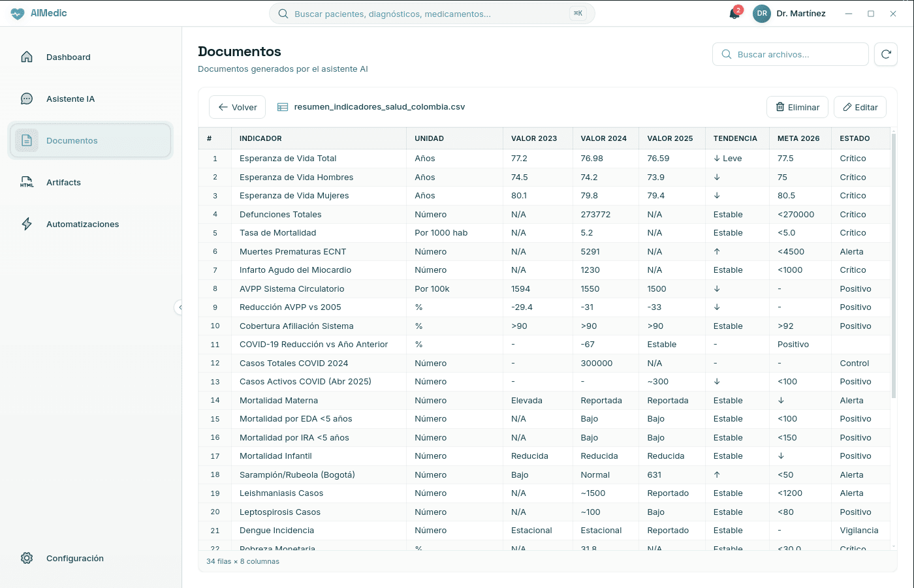Image resolution: width=914 pixels, height=588 pixels.
Task: Click the spreadsheet icon next to the CSV filename
Action: (x=282, y=107)
